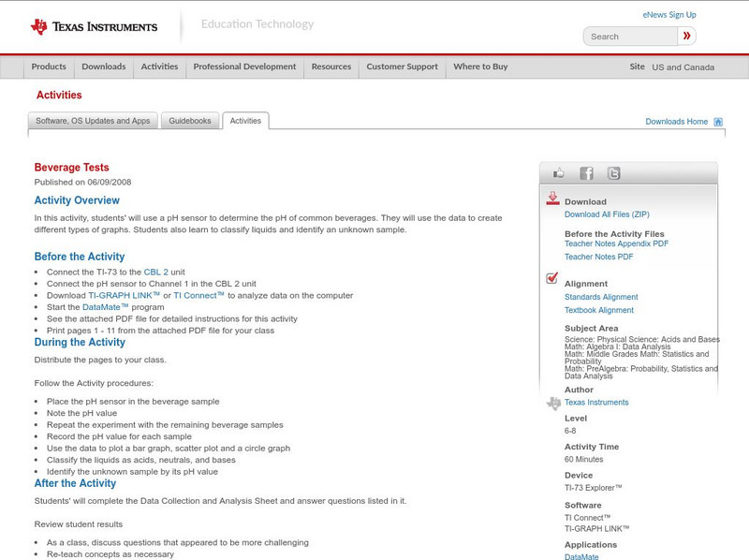Click the Alignment checkmark icon
This screenshot has height=560, width=749.
551,277
